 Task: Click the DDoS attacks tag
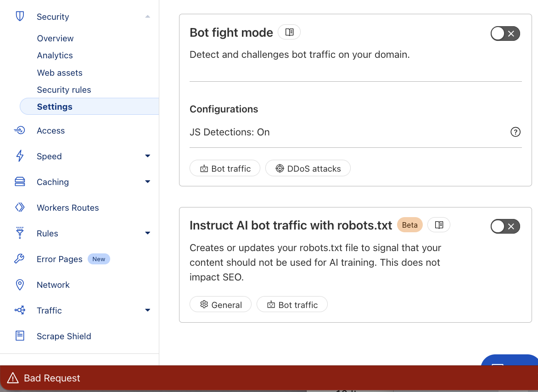308,168
